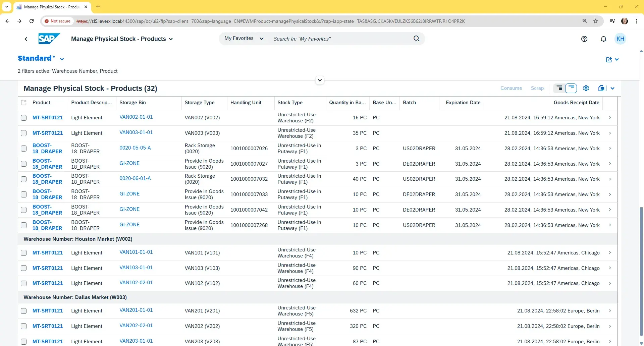
Task: Open storage bin link VAN203-01-01
Action: click(136, 341)
